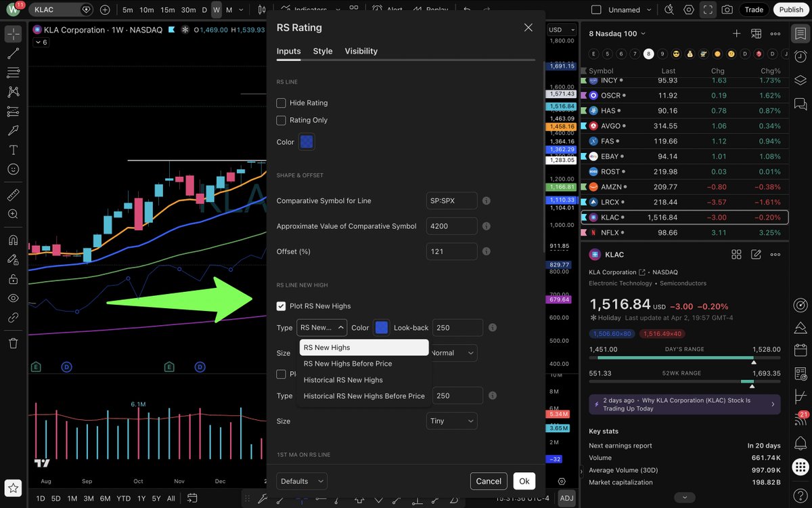This screenshot has width=812, height=508.
Task: Select the Text annotation tool
Action: pyautogui.click(x=14, y=151)
